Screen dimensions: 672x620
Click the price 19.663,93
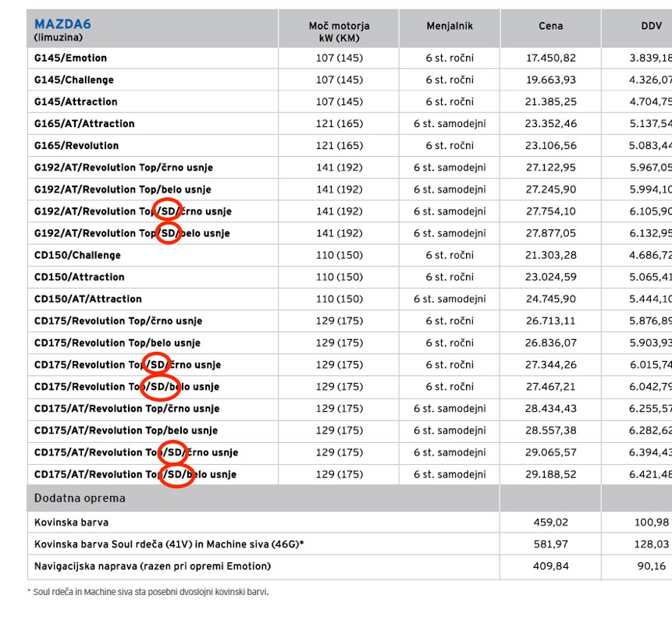(x=551, y=80)
